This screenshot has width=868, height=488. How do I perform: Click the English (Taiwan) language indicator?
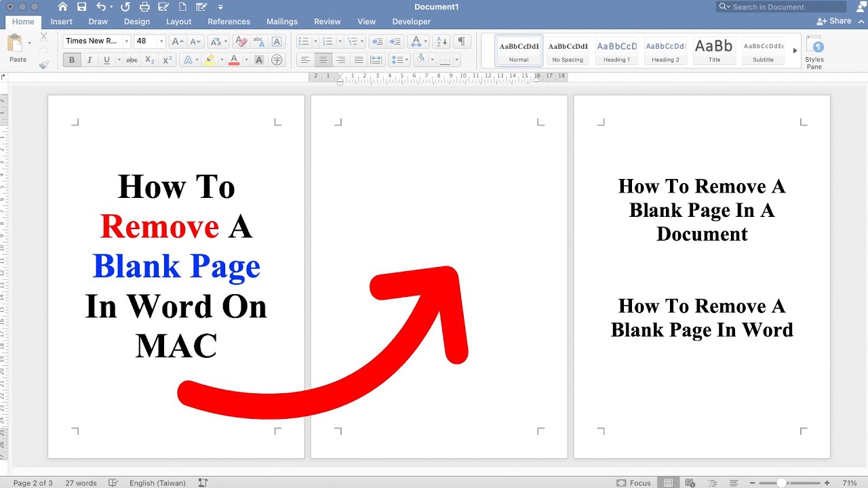tap(157, 483)
